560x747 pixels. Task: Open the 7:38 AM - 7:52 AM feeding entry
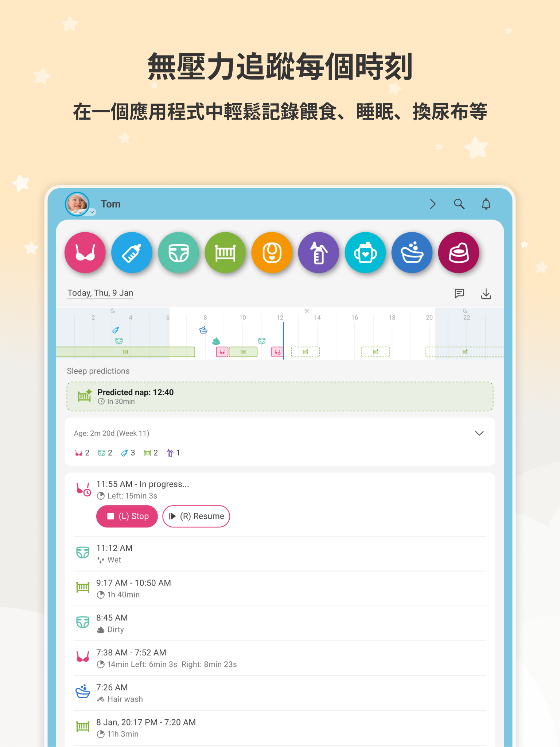280,658
